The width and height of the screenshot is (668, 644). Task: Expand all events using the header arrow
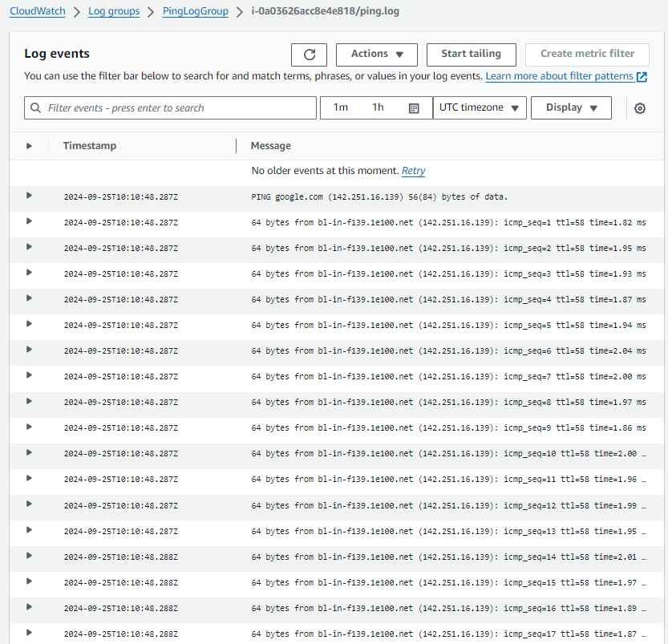pos(29,146)
